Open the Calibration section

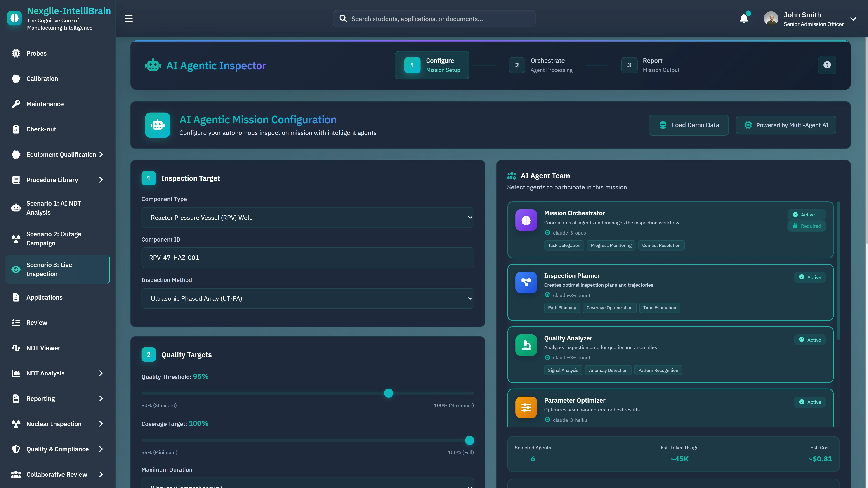tap(42, 78)
